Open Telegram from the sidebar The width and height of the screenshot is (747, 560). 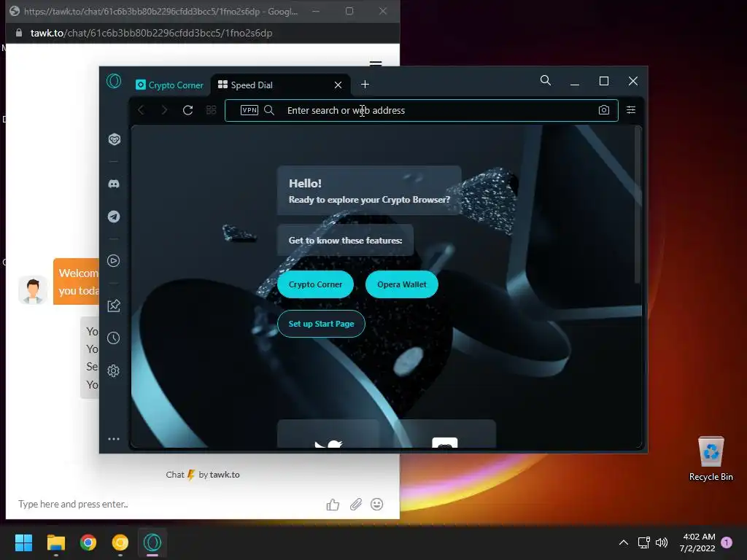click(114, 217)
